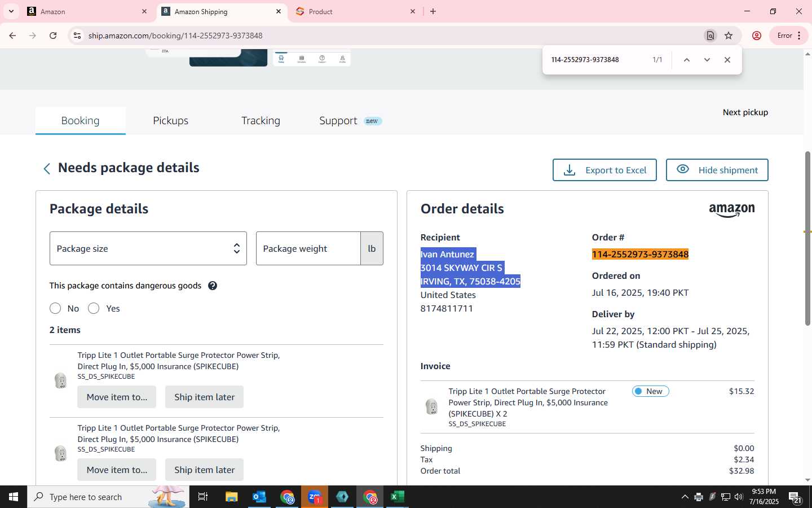
Task: Bookmark this page with the star icon
Action: pyautogui.click(x=729, y=36)
